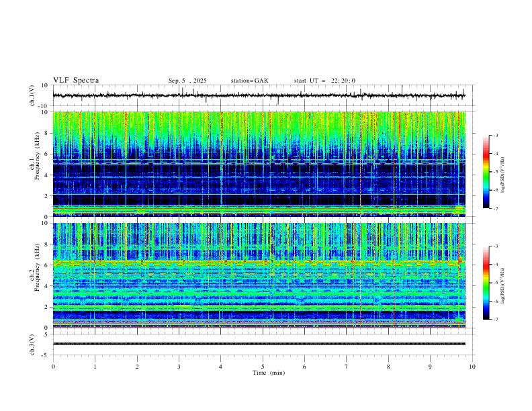
Task: Click the time axis tick label "9"
Action: coord(430,367)
